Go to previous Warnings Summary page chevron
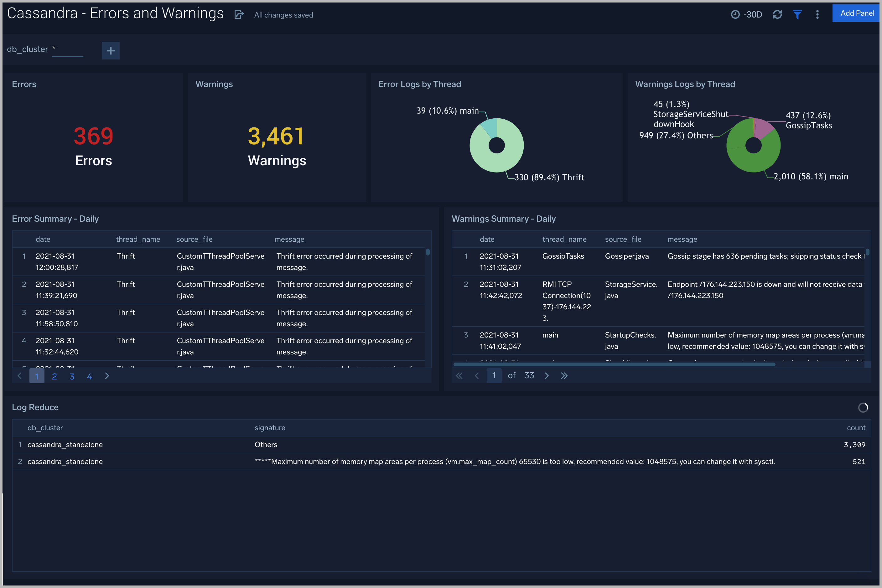This screenshot has height=588, width=882. click(477, 375)
